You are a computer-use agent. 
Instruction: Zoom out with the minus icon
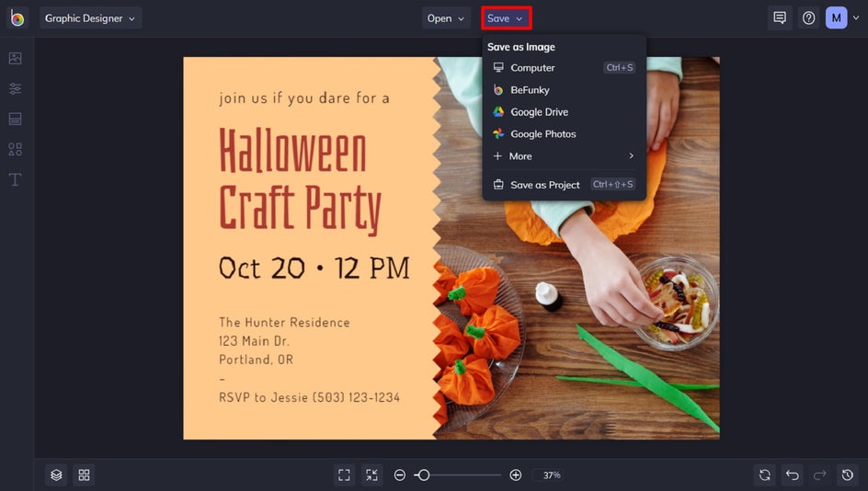[x=400, y=475]
